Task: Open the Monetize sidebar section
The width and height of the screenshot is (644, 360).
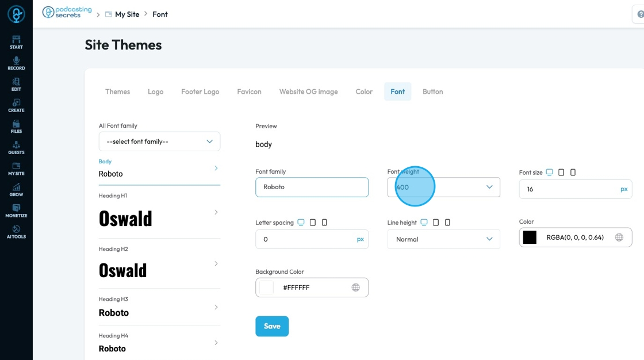Action: 16,211
